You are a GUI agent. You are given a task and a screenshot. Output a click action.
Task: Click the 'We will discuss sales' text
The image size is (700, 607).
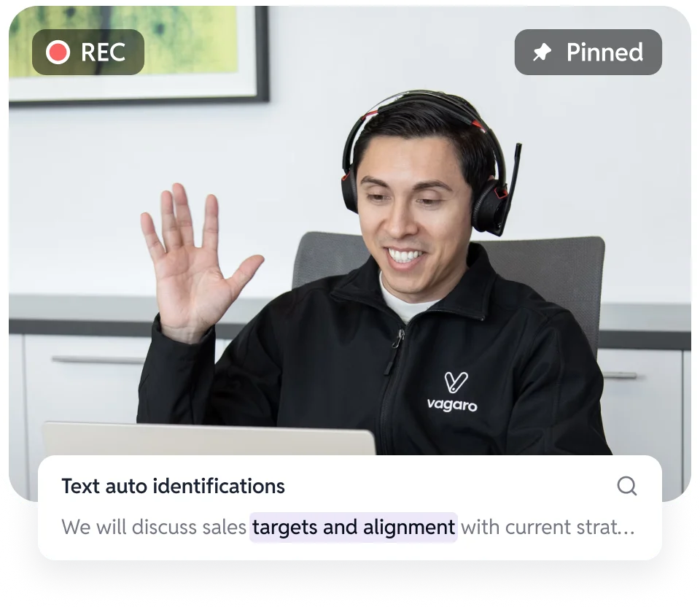tap(154, 527)
